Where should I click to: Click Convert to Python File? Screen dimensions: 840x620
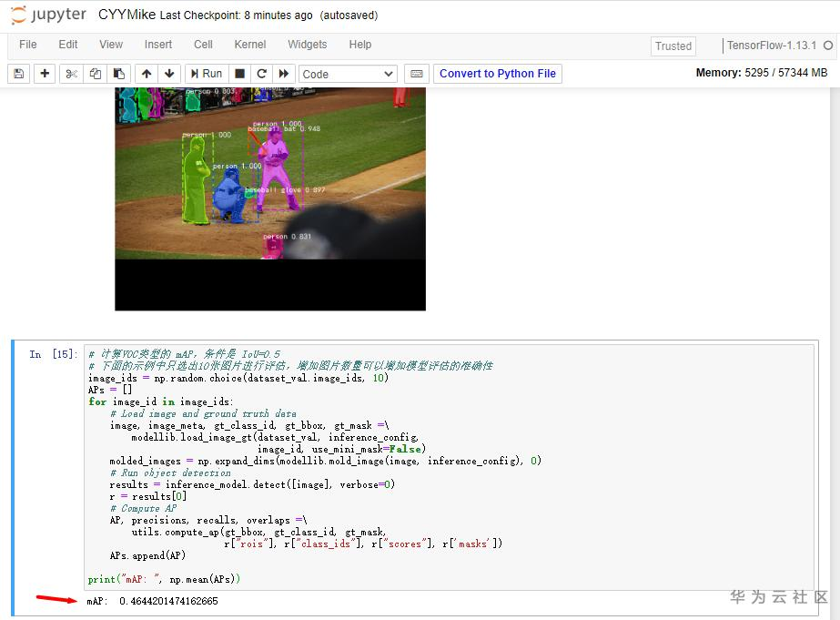498,74
